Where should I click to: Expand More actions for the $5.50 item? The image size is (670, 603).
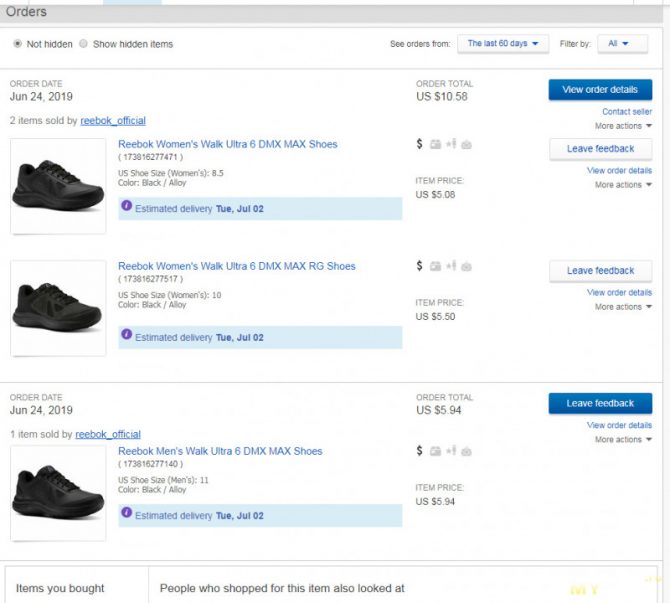tap(623, 307)
